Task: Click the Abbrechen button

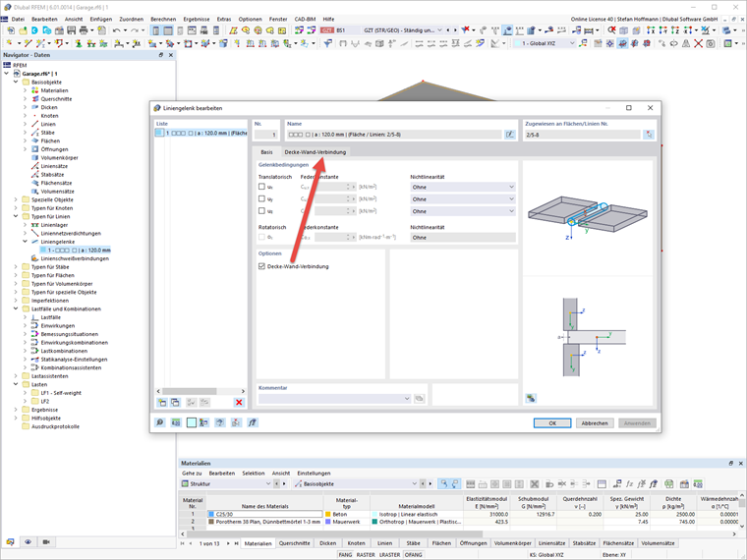Action: click(595, 422)
